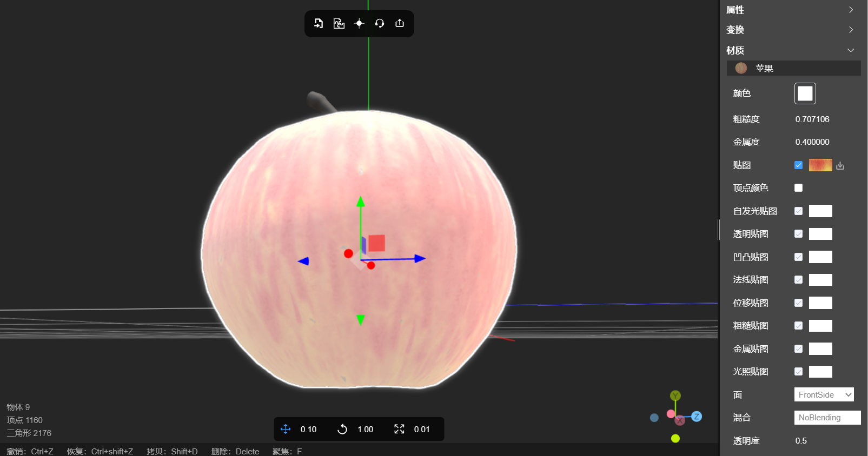The height and width of the screenshot is (456, 868).
Task: Click the 三角形 2176 triangle count text
Action: click(29, 433)
